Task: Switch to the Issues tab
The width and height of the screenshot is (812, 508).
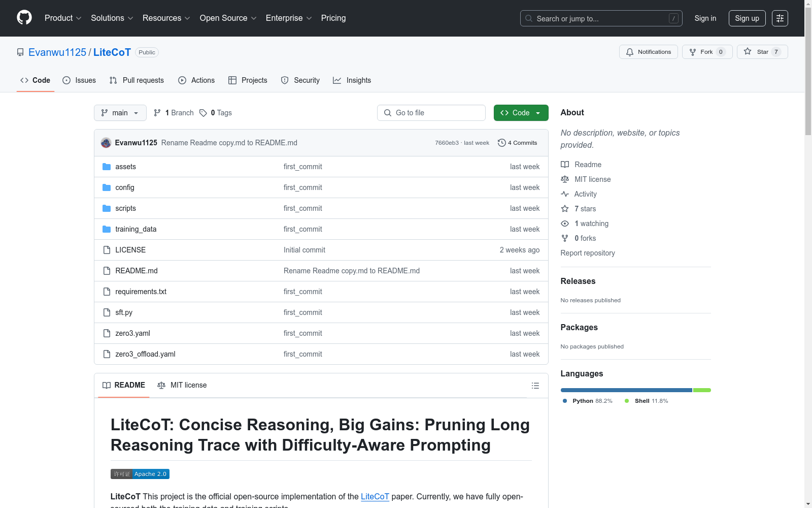Action: (x=79, y=80)
